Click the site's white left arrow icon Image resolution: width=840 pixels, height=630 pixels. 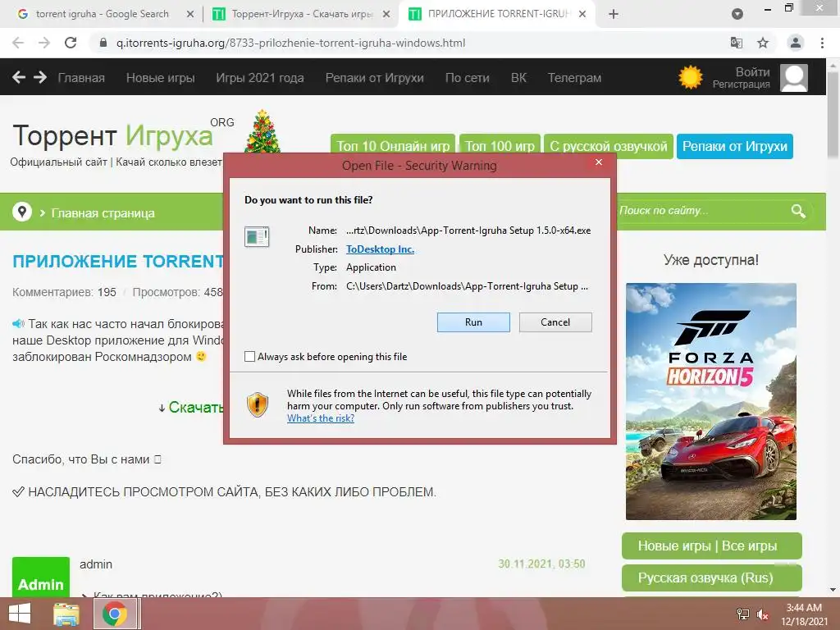click(x=19, y=78)
